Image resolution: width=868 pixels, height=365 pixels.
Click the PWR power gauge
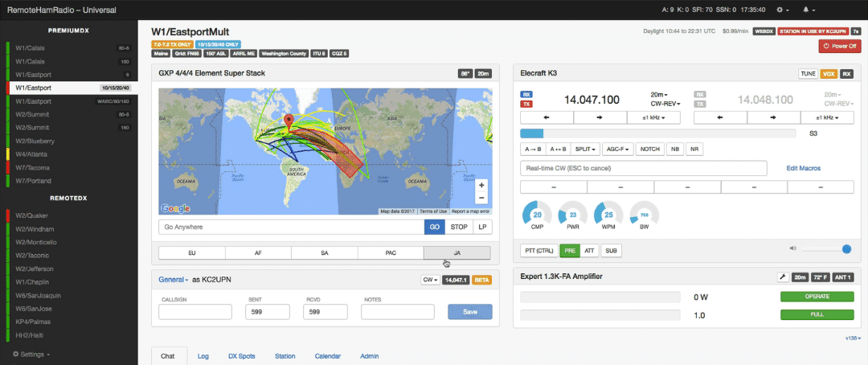click(572, 215)
